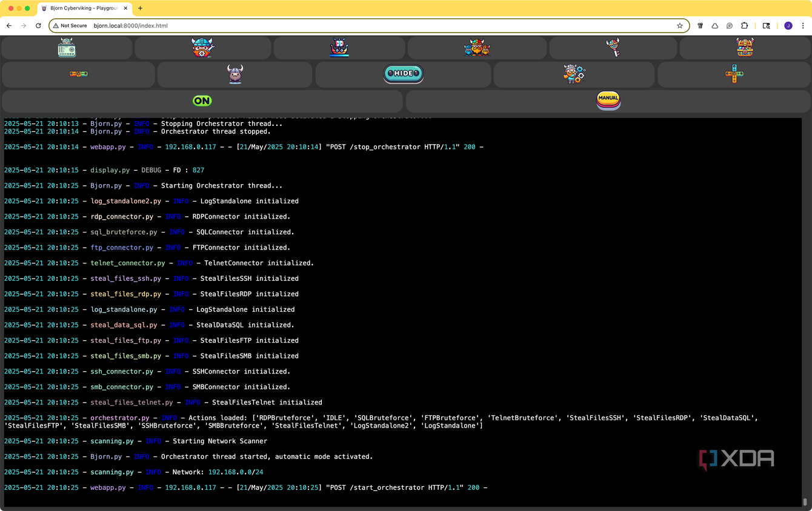Click the Grammarly extension icon
812x511 pixels.
730,26
